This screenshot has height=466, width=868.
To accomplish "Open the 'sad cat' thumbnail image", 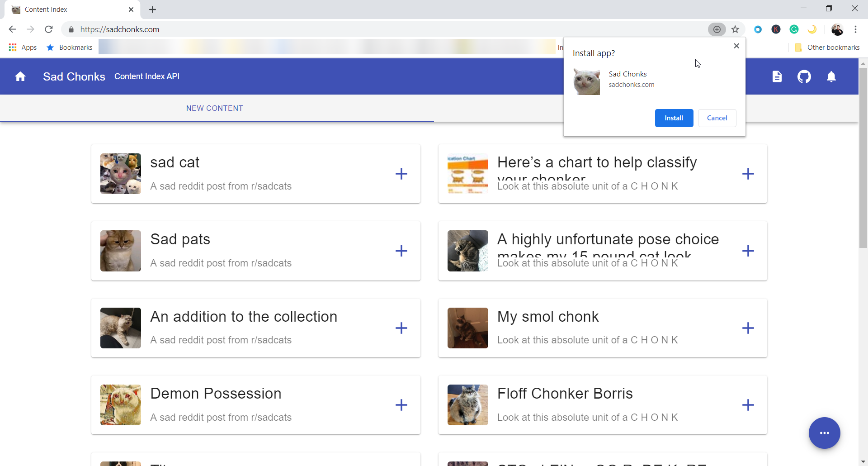I will [121, 174].
